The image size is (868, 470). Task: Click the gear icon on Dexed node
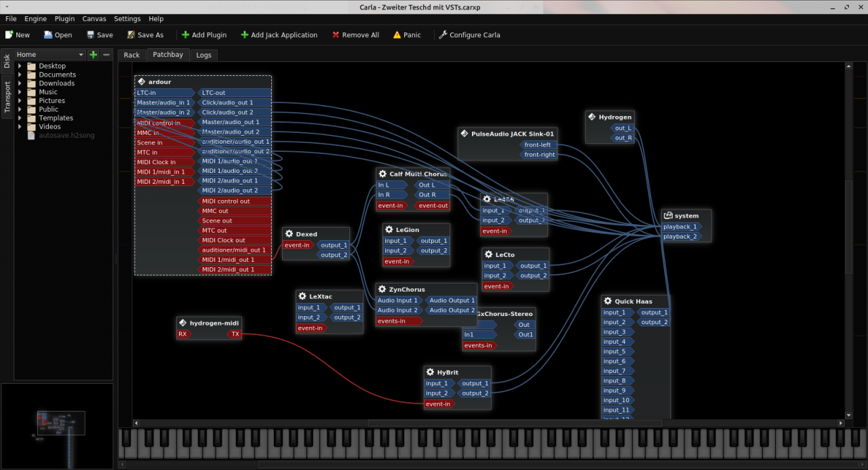289,234
